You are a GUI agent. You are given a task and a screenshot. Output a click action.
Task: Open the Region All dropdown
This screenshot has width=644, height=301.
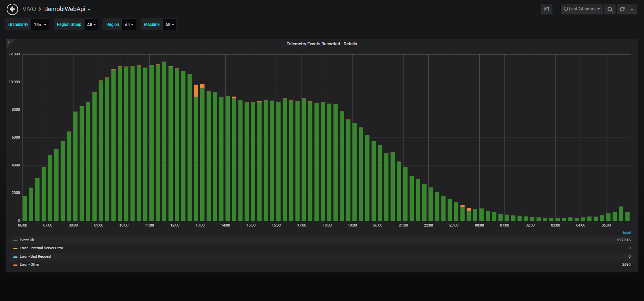[129, 24]
